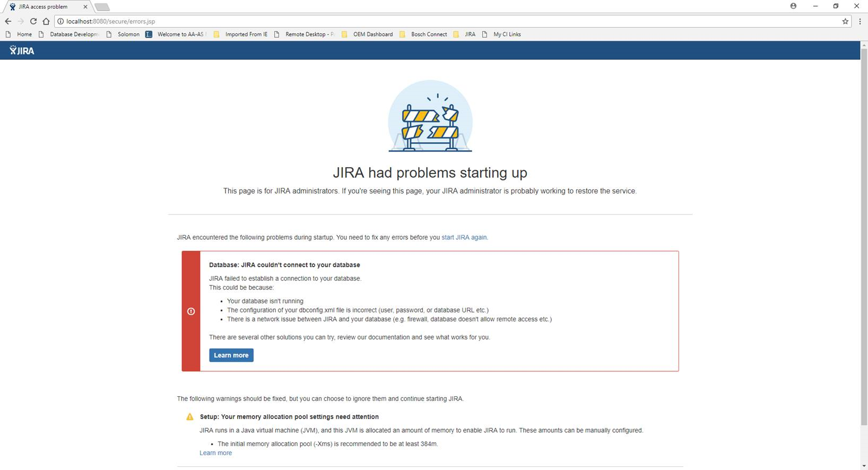Open the browser home page icon
Viewport: 868px width, 470px height.
point(46,21)
